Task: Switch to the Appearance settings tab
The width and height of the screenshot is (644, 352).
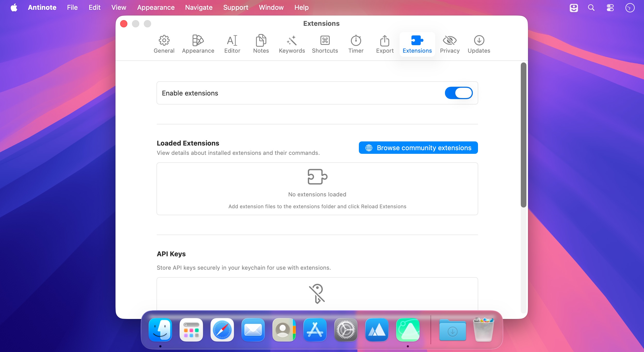Action: pos(198,44)
